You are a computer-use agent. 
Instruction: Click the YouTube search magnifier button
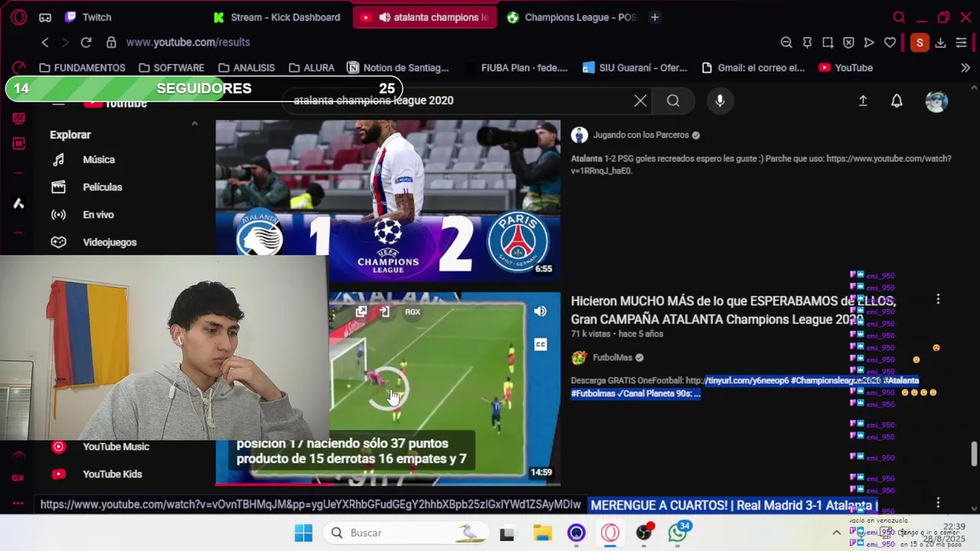[x=673, y=100]
